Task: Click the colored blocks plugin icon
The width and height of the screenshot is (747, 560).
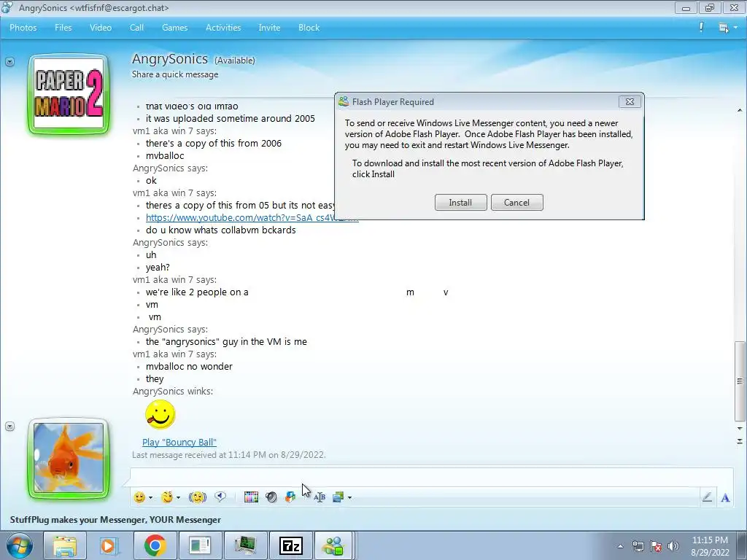Action: click(x=290, y=497)
